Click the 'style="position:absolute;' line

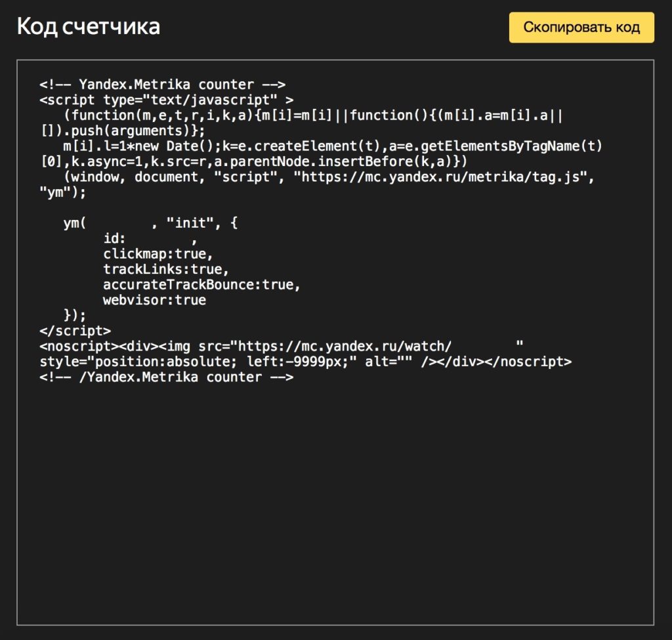coord(305,362)
